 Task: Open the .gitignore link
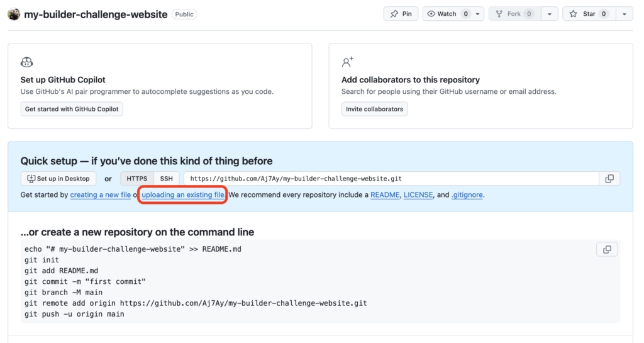pos(467,195)
